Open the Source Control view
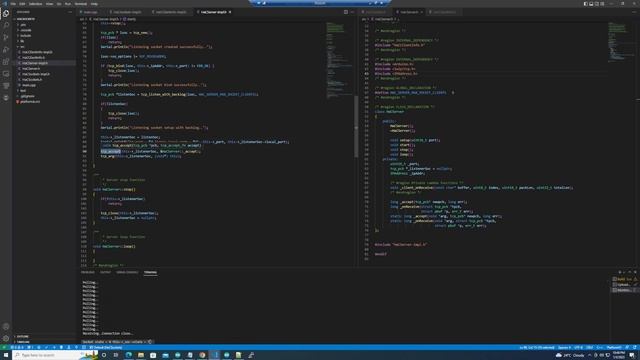This screenshot has height=360, width=640. pos(6,37)
